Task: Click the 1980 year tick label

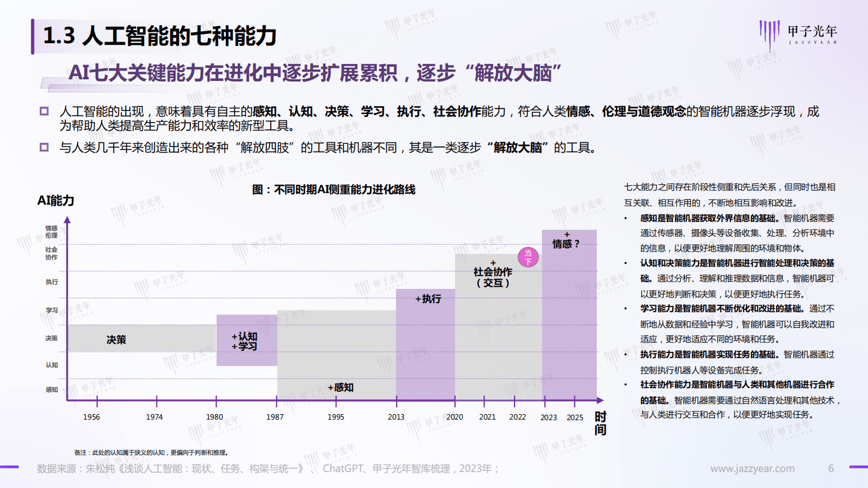Action: 214,417
